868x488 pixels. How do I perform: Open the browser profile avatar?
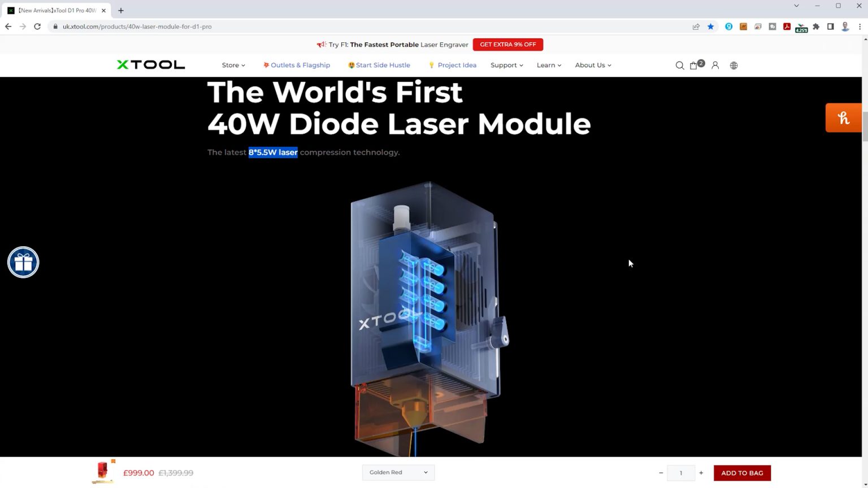pos(845,26)
